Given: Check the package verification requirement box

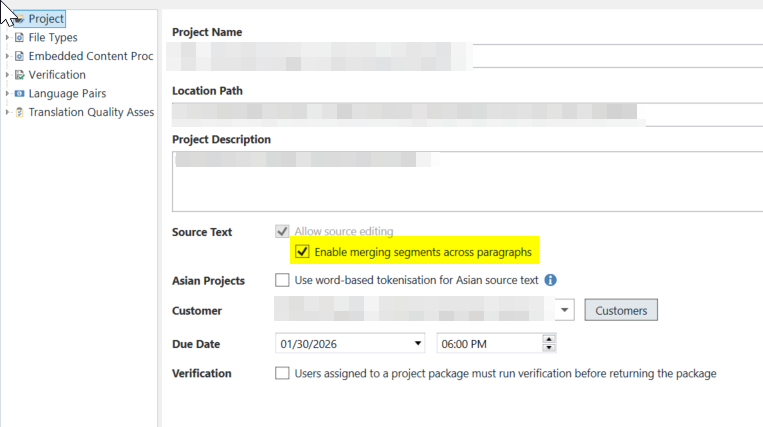Looking at the screenshot, I should tap(282, 373).
